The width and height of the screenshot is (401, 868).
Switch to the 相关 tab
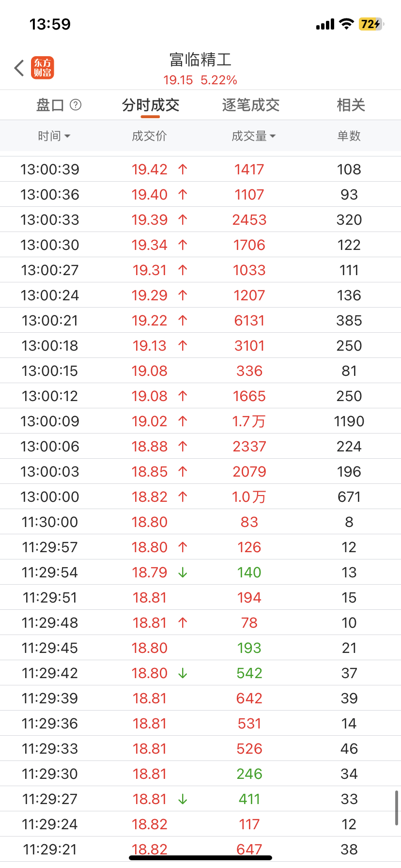click(351, 105)
